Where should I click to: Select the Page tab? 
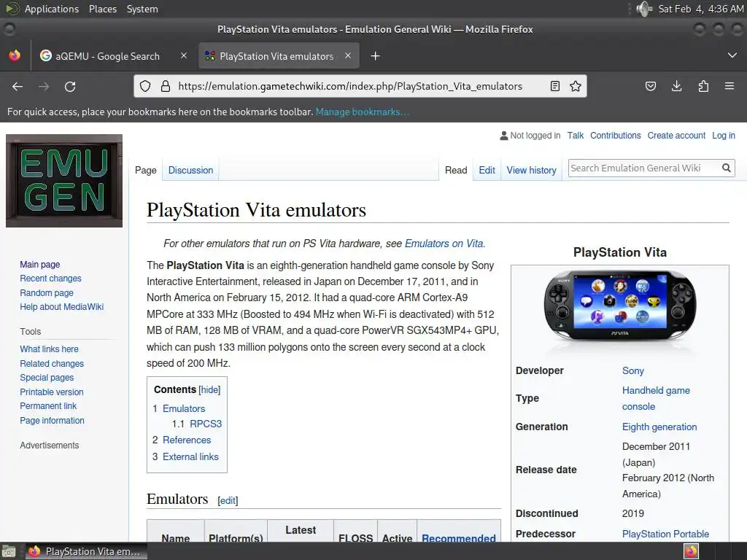(145, 170)
